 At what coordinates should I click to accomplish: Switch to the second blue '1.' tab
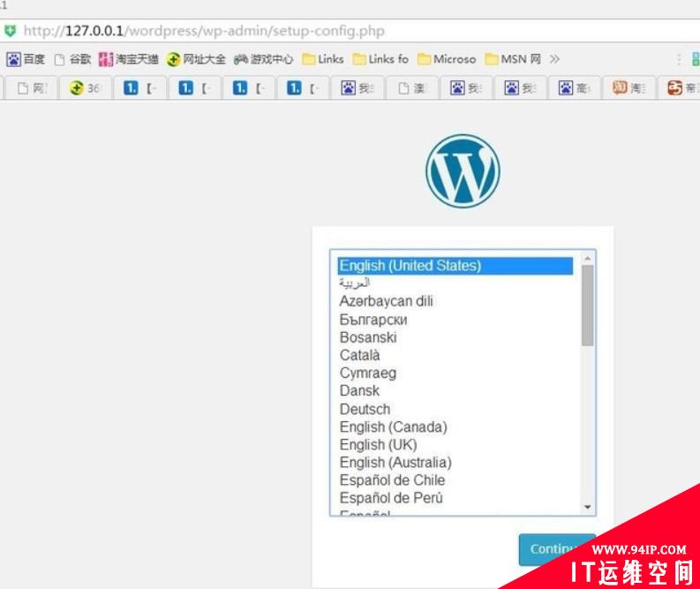pyautogui.click(x=195, y=88)
